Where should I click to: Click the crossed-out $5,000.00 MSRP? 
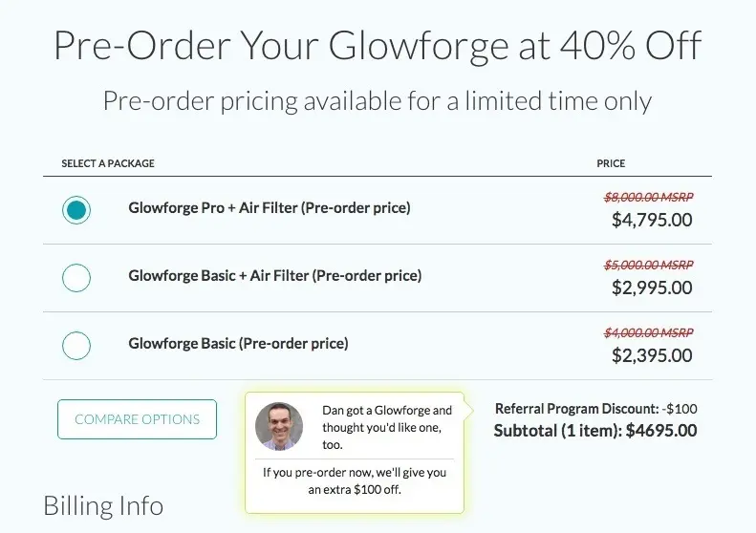point(648,265)
